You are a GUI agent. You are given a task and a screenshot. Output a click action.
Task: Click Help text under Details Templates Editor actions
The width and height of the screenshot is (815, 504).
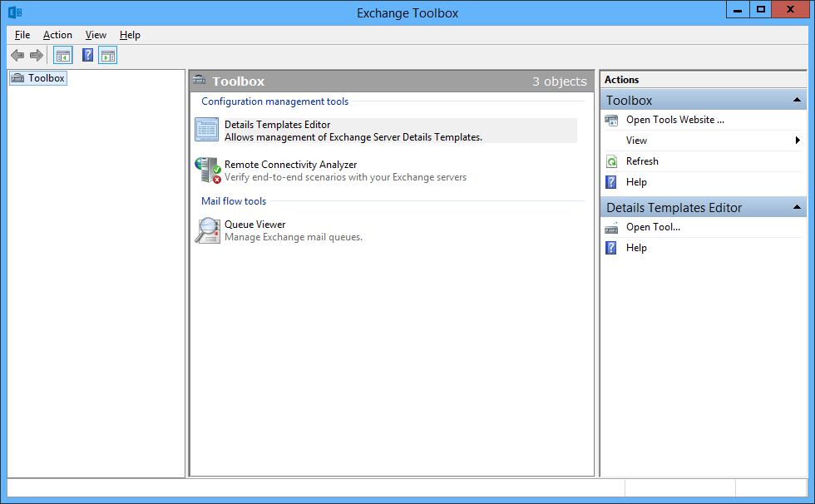[x=636, y=248]
